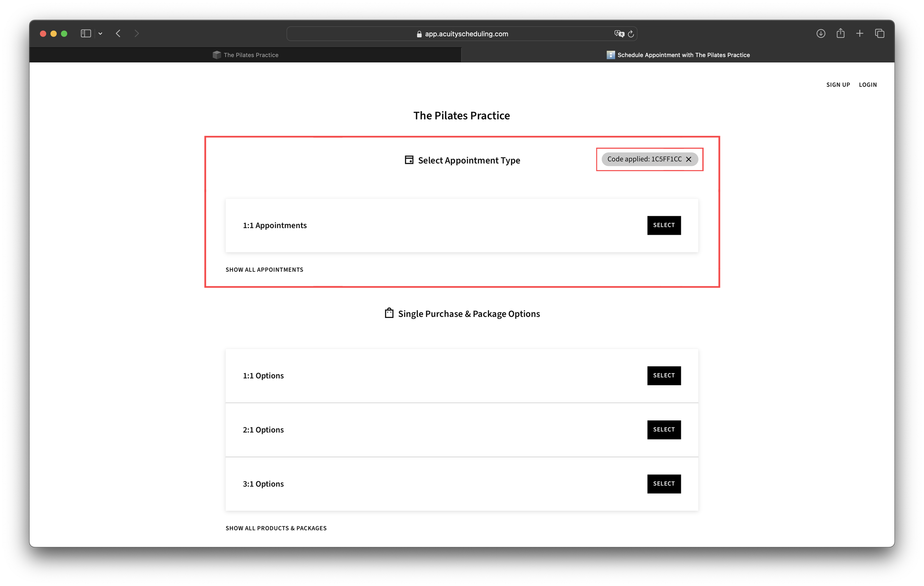The image size is (924, 586).
Task: Expand Show All Products & Packages
Action: pyautogui.click(x=276, y=528)
